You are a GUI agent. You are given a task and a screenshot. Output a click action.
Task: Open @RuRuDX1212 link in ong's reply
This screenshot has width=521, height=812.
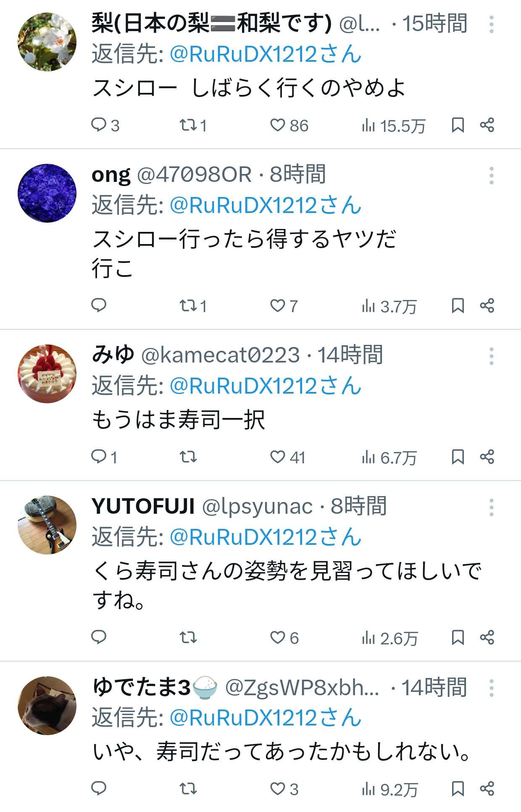(x=266, y=205)
